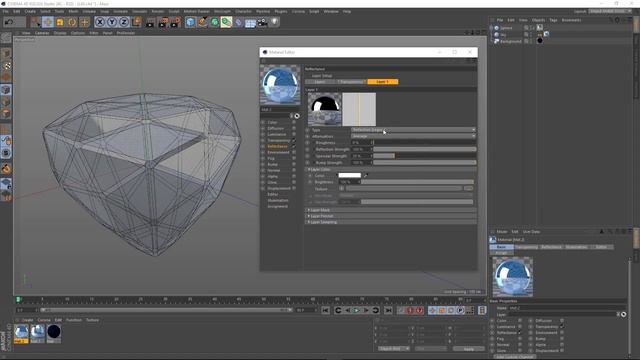640x360 pixels.
Task: Toggle the Y axis lock
Action: (112, 22)
